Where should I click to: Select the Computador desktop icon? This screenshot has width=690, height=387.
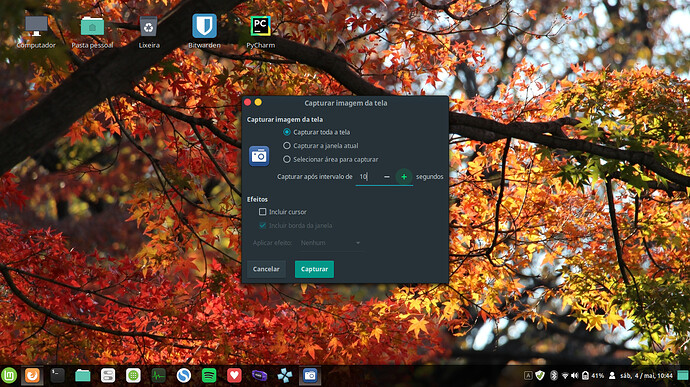tap(36, 32)
